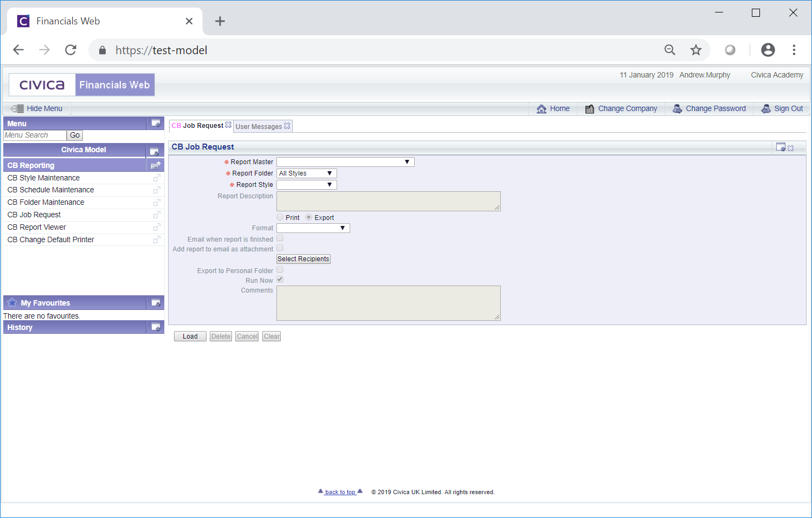Open CB Style Maintenance menu item
This screenshot has height=518, width=812.
point(43,178)
